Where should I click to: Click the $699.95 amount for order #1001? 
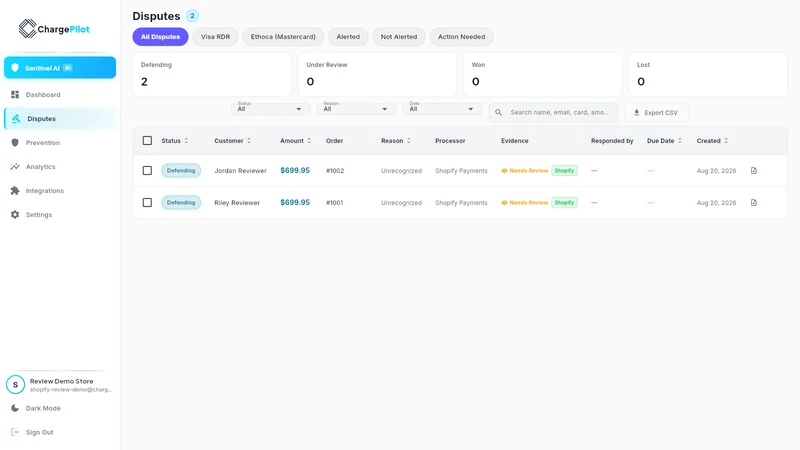[x=295, y=203]
